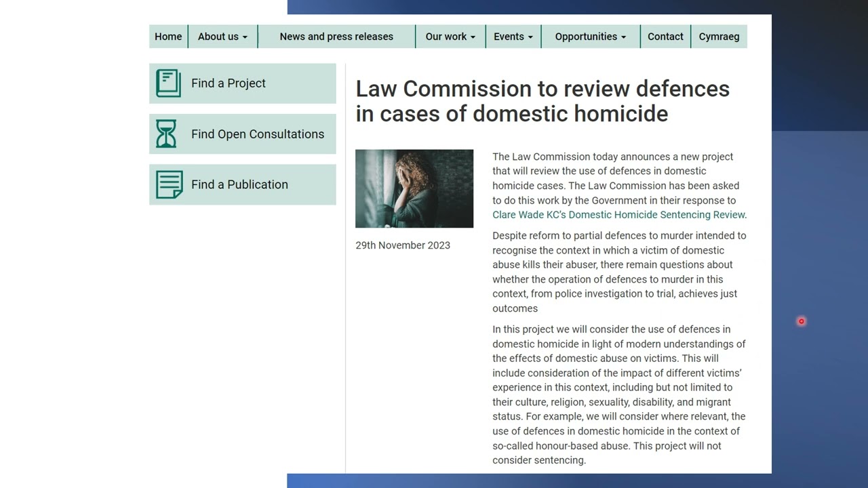Switch to Cymraeg language
This screenshot has width=868, height=488.
[719, 37]
